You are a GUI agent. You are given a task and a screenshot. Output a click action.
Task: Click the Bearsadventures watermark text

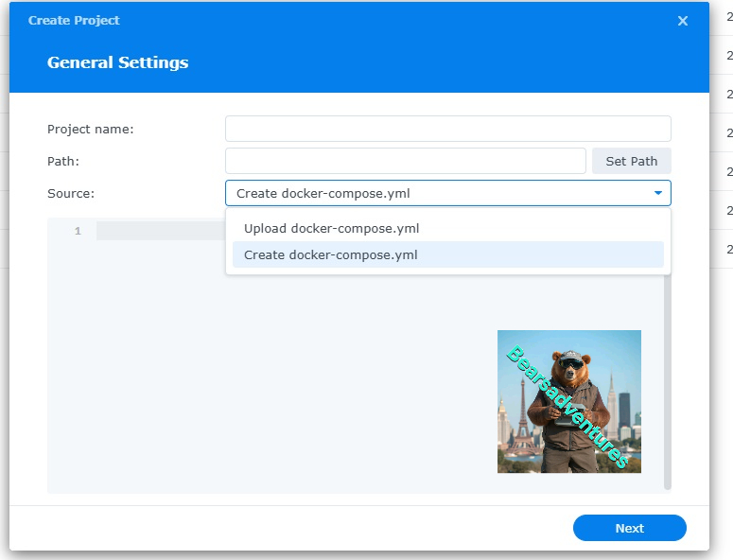click(568, 408)
